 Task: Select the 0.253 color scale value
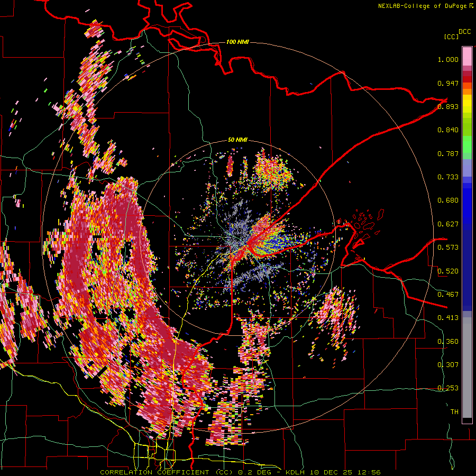pyautogui.click(x=448, y=388)
